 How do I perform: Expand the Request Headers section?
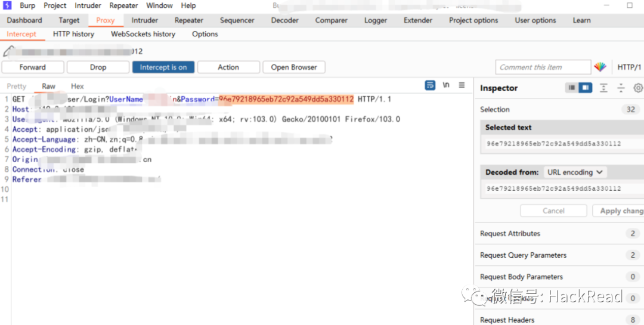coord(559,320)
